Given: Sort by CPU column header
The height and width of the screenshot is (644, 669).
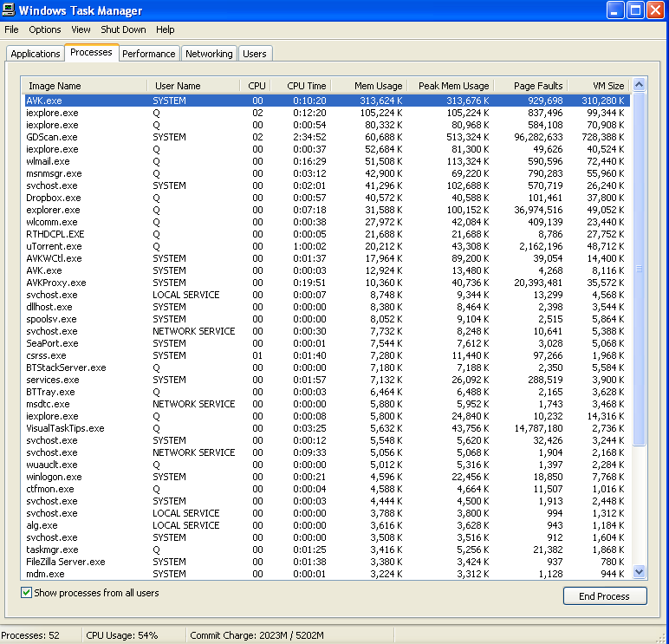Looking at the screenshot, I should point(256,86).
